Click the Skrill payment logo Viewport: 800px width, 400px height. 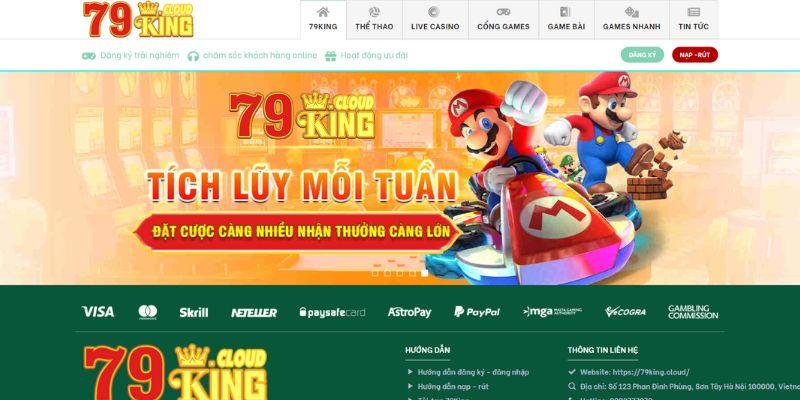(x=193, y=312)
